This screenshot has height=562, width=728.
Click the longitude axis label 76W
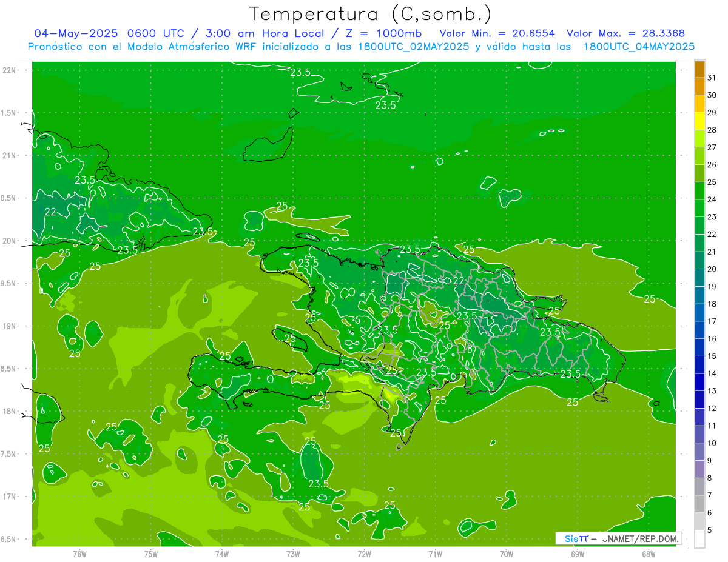[x=79, y=554]
